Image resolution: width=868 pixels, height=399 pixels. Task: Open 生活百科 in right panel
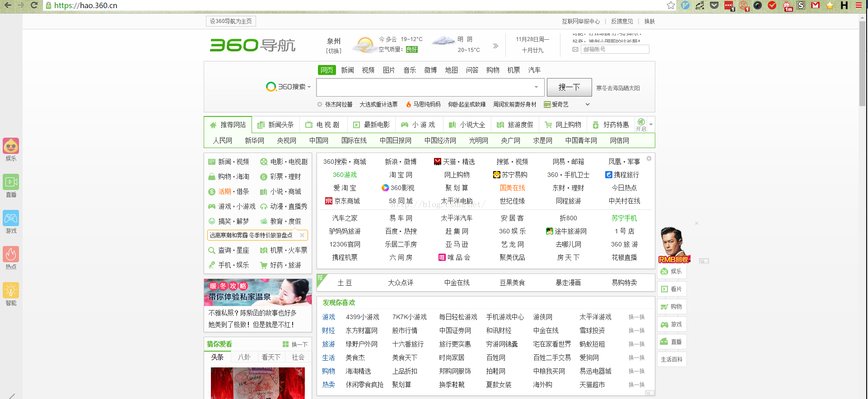tap(672, 359)
